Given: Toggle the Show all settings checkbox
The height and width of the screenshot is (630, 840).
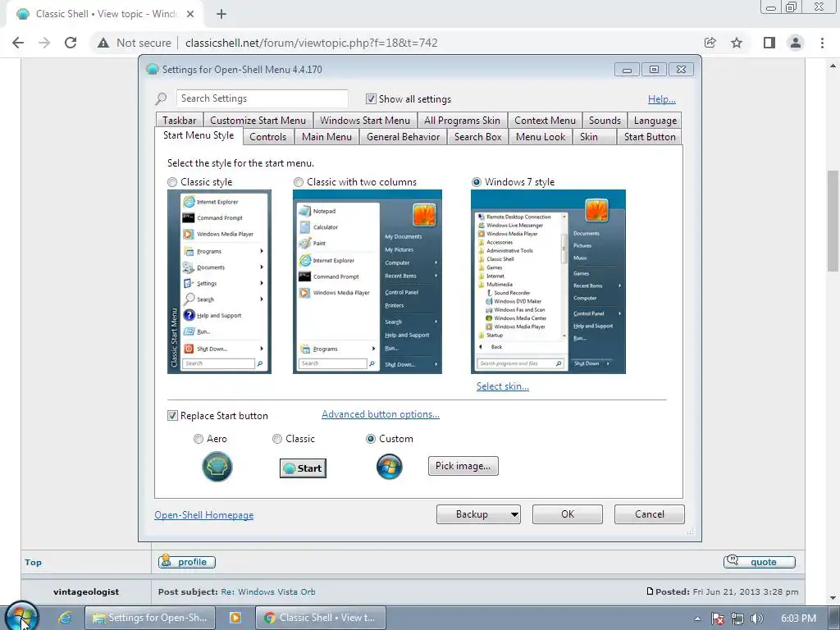Looking at the screenshot, I should [371, 98].
